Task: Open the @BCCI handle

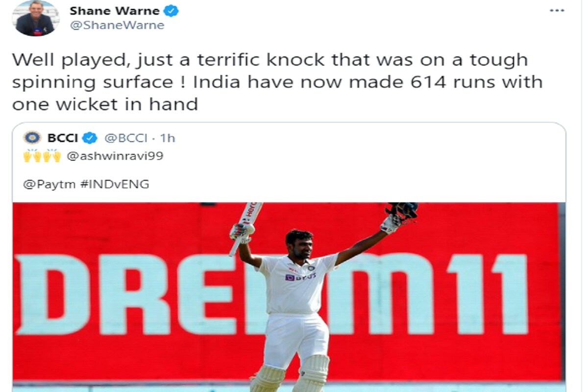Action: (x=125, y=138)
